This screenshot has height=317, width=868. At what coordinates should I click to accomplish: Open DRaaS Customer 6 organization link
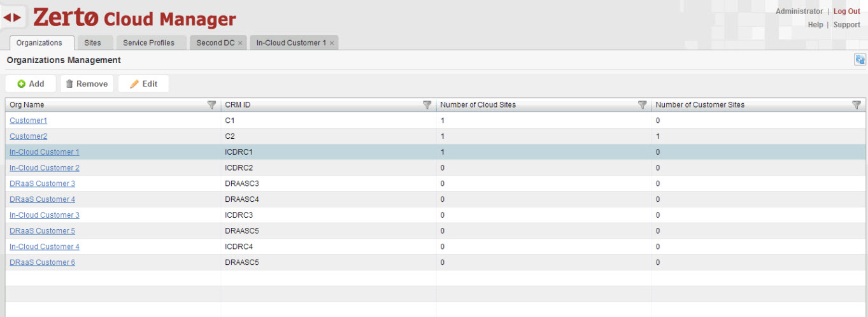coord(42,262)
